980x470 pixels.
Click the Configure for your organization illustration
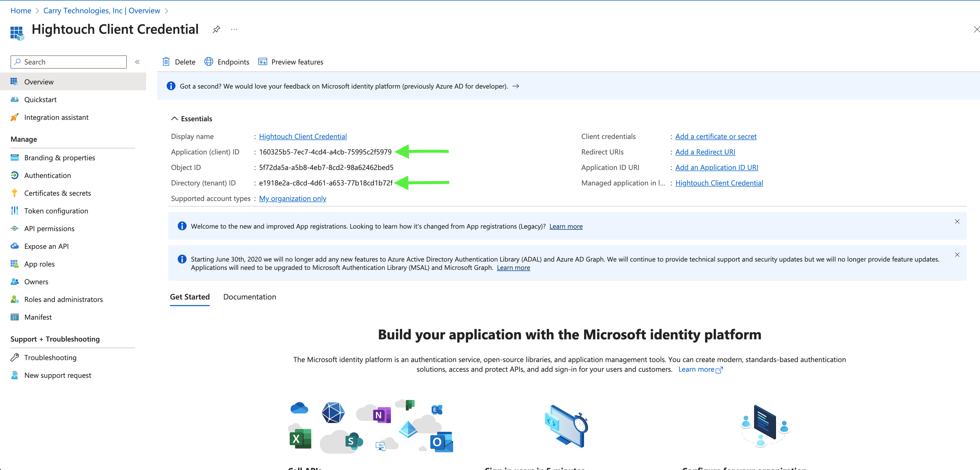point(765,426)
